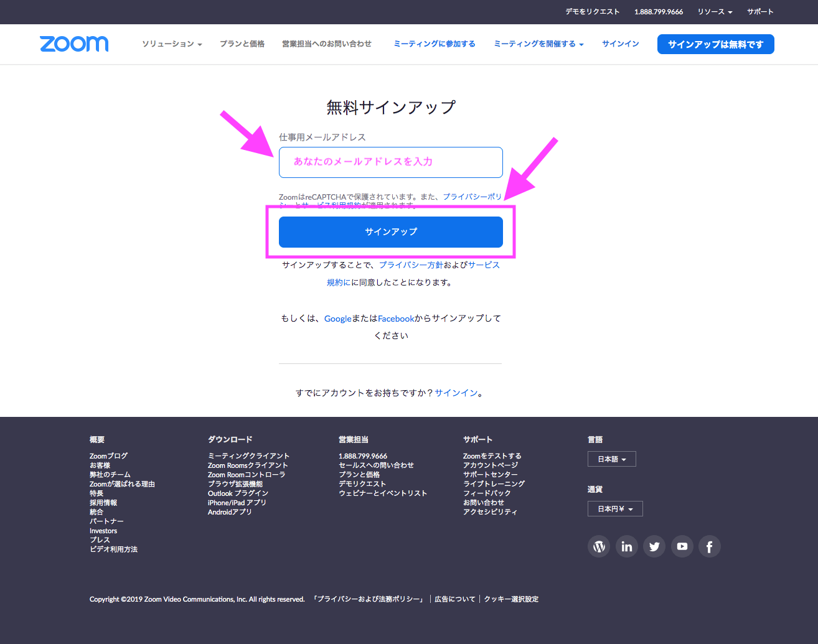Open the Facebook social icon in footer
The height and width of the screenshot is (644, 818).
click(x=710, y=546)
